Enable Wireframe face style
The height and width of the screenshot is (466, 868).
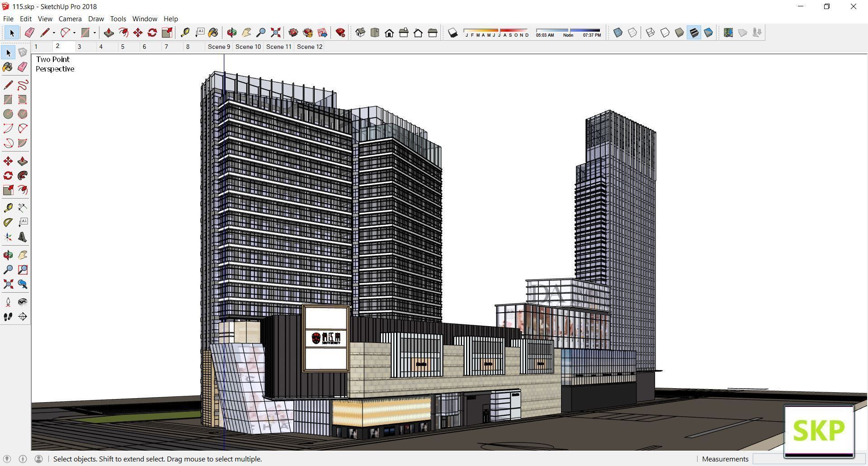(651, 33)
